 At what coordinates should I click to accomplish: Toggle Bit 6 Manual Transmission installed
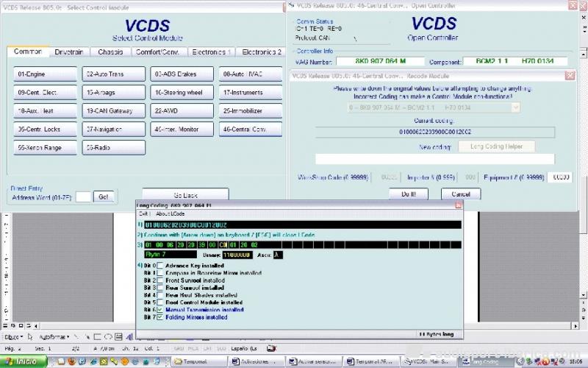click(x=161, y=310)
